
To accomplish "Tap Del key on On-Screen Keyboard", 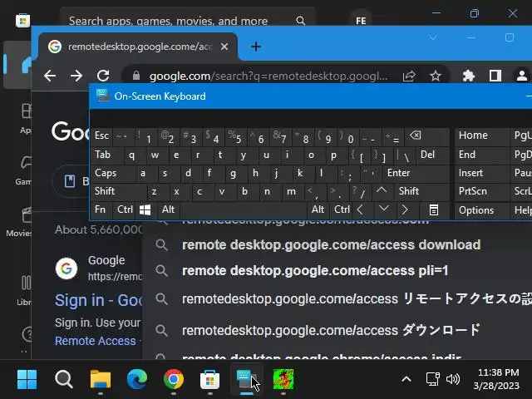I will [433, 155].
